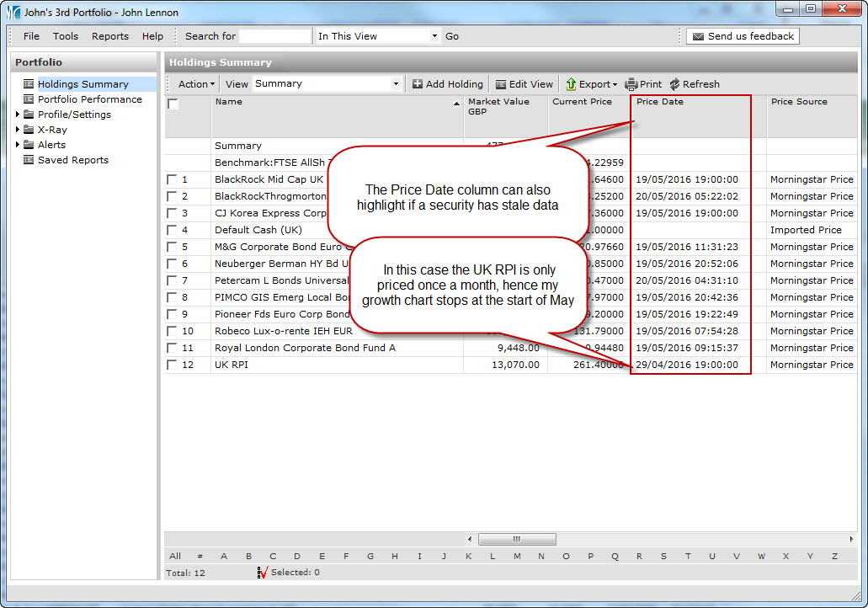Click the Search for text field
868x608 pixels.
point(274,36)
